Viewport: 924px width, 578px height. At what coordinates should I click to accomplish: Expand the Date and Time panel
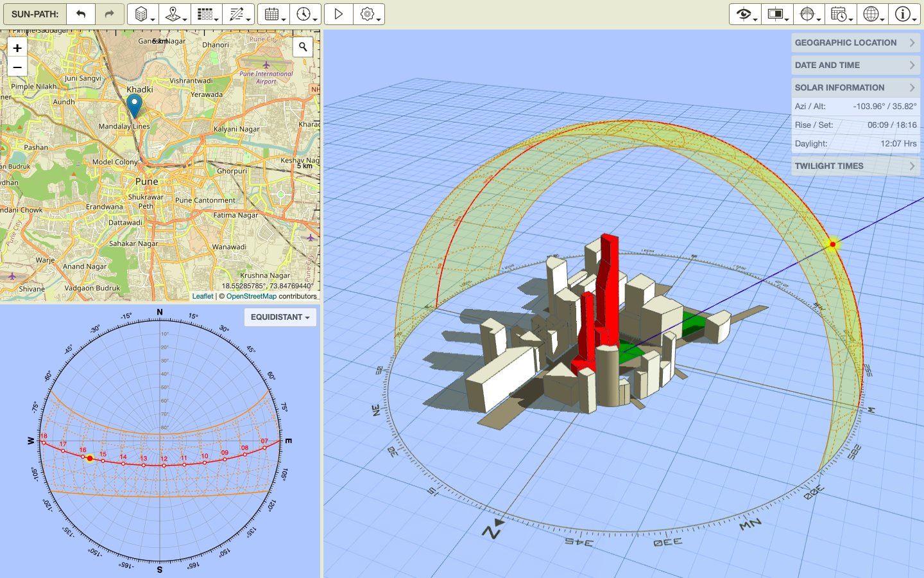(x=855, y=65)
